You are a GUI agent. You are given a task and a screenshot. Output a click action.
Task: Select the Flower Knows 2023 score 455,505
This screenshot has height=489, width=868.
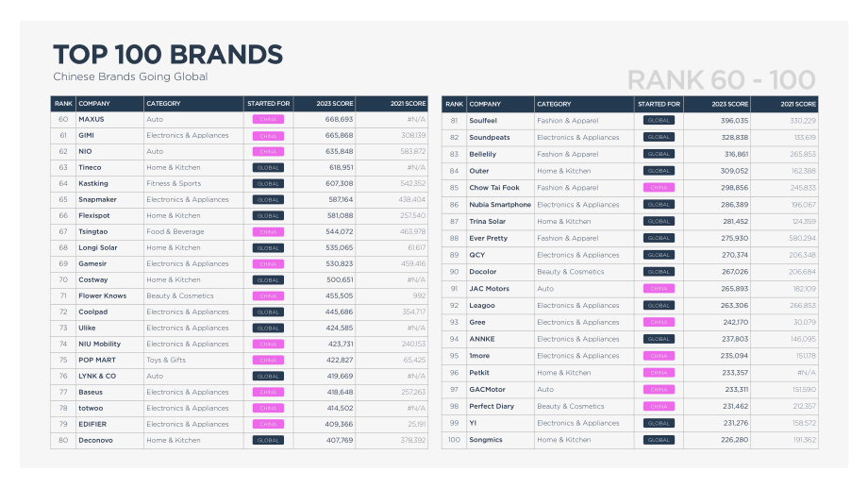click(x=339, y=295)
